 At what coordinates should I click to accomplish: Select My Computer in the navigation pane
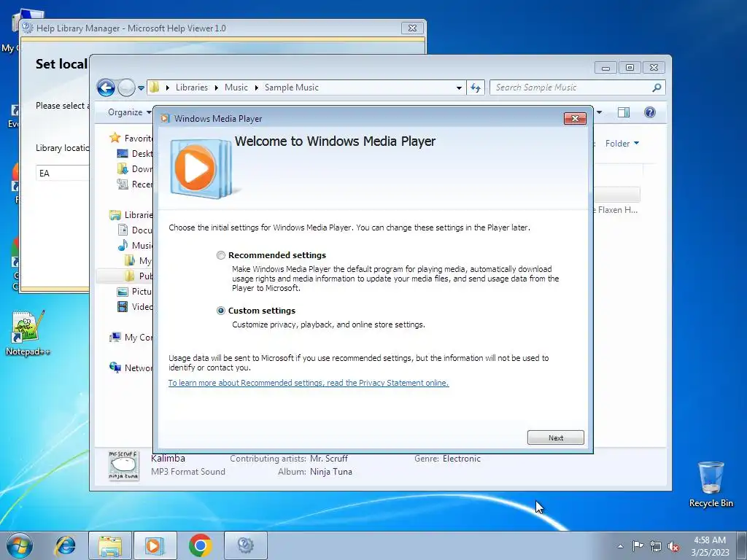(131, 337)
